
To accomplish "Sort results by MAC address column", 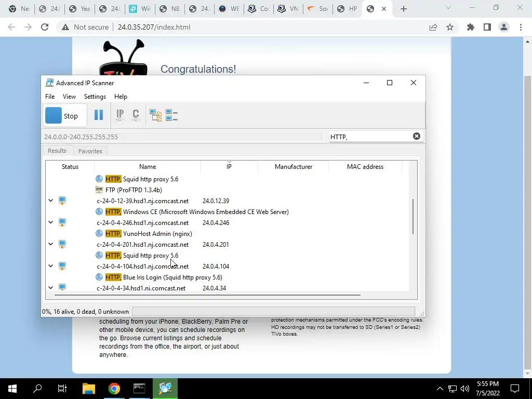I will click(365, 167).
